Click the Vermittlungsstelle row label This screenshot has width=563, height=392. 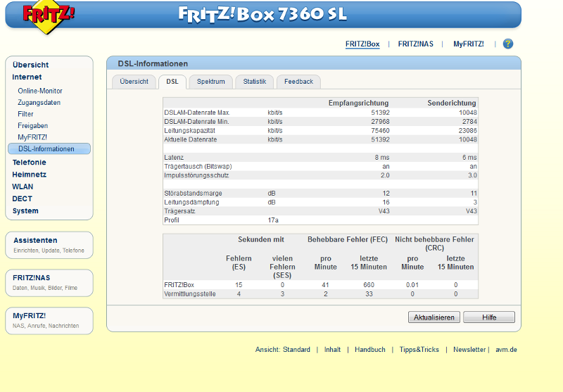point(190,294)
